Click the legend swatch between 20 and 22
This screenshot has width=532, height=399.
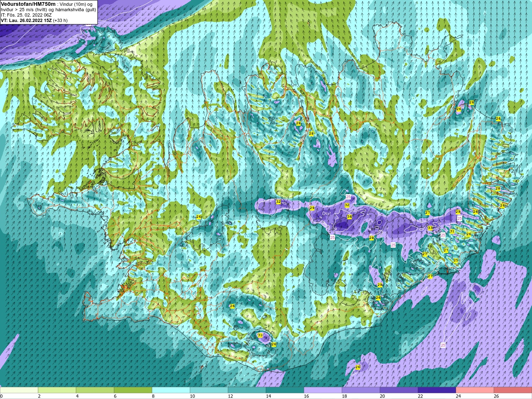[399, 390]
